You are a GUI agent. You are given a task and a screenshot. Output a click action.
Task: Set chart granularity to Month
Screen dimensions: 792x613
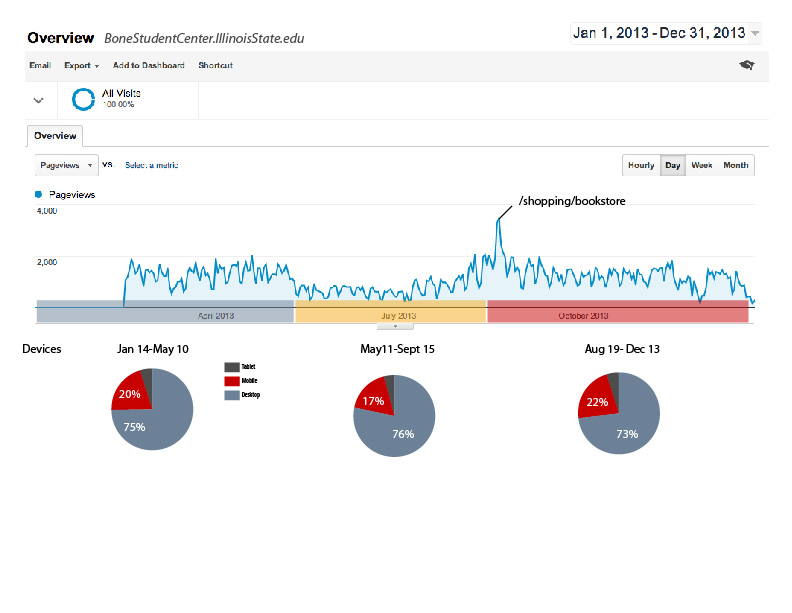(736, 165)
